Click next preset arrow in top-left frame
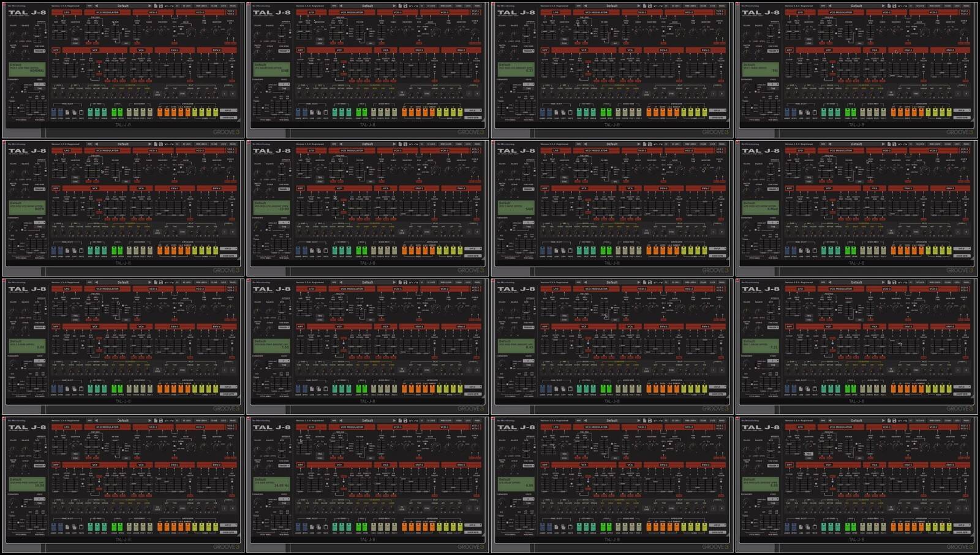Image resolution: width=980 pixels, height=555 pixels. [149, 6]
